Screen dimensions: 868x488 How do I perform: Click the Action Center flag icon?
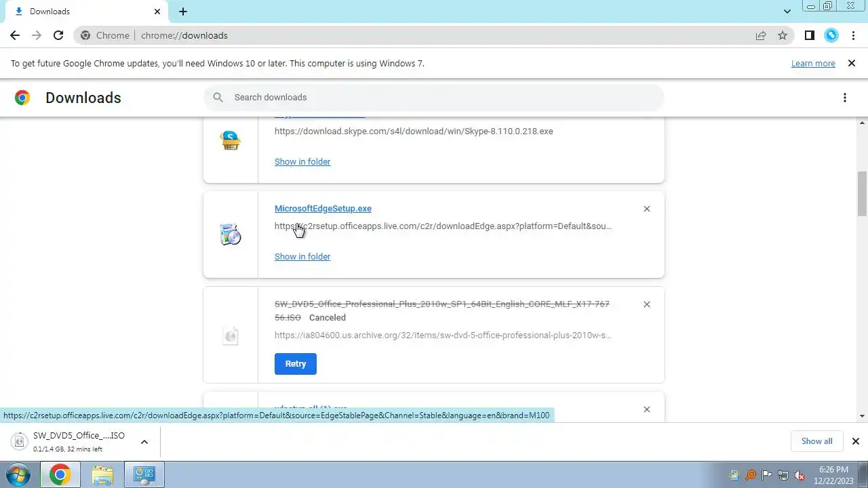pos(767,475)
